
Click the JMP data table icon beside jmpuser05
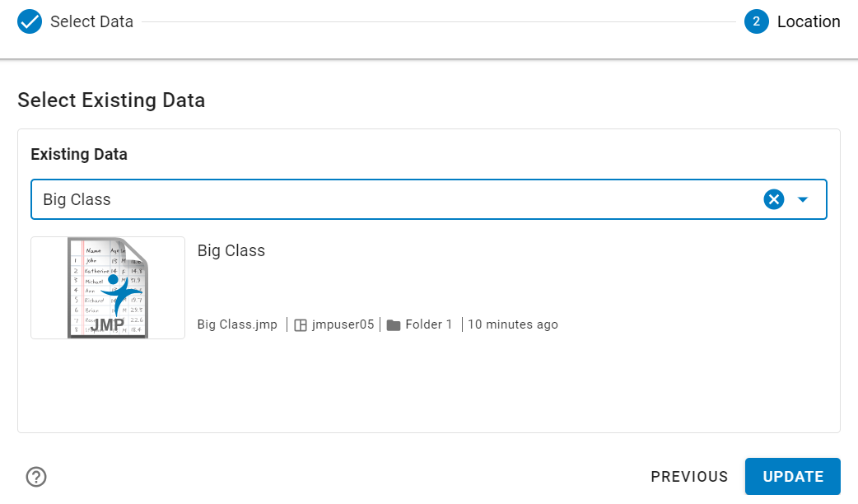coord(301,324)
